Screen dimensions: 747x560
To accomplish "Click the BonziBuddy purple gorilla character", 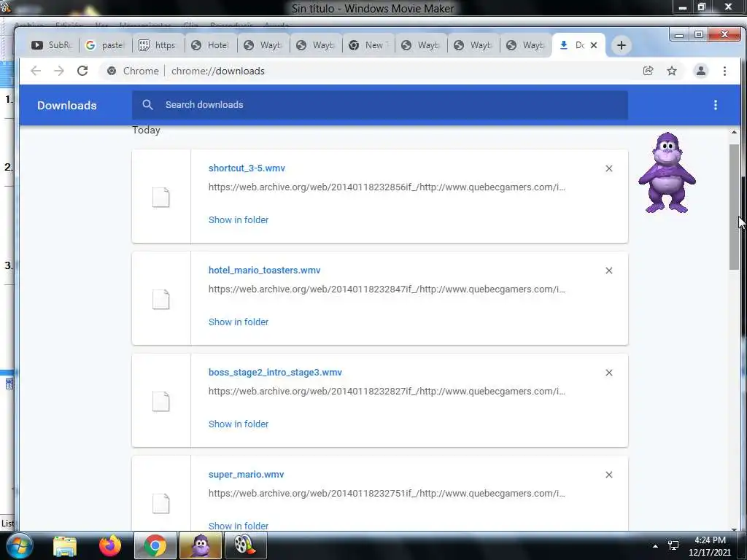I will [667, 173].
